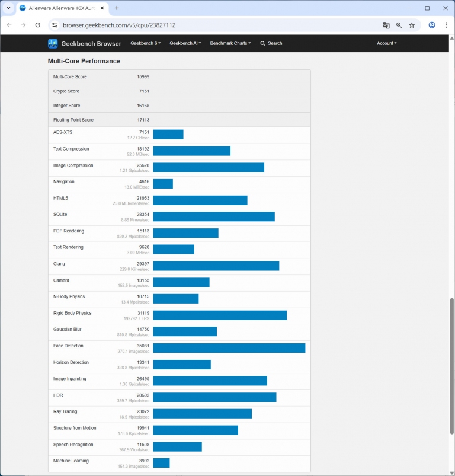View site information icon in address bar
The height and width of the screenshot is (476, 455).
pyautogui.click(x=55, y=25)
